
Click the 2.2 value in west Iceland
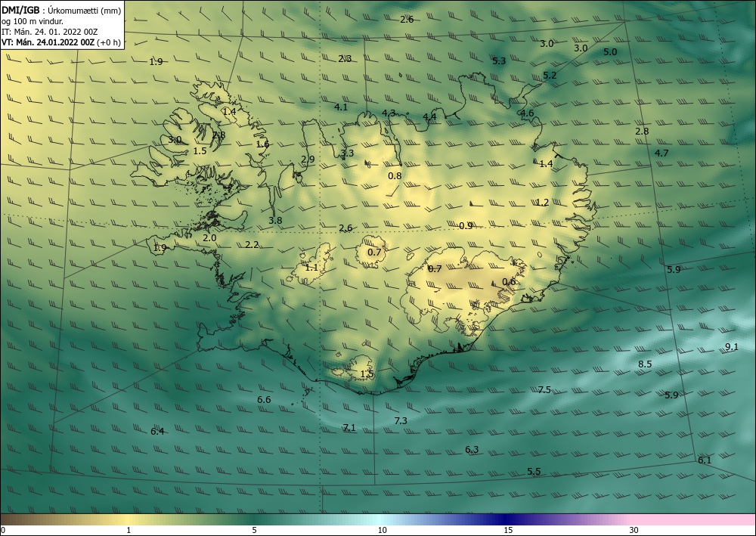tap(252, 245)
